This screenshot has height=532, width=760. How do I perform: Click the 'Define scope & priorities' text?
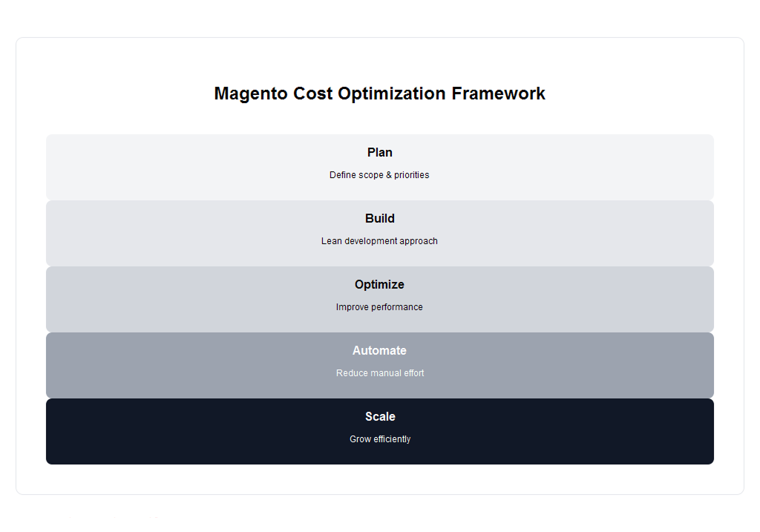coord(379,175)
